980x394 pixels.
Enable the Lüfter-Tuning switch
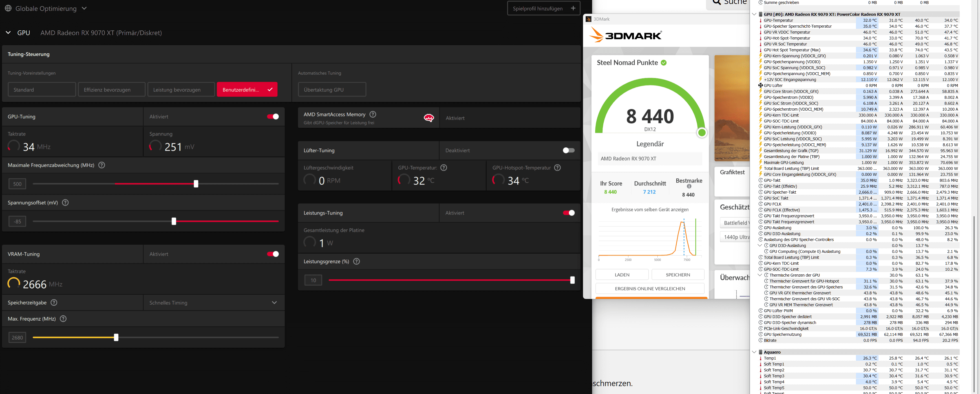tap(568, 150)
